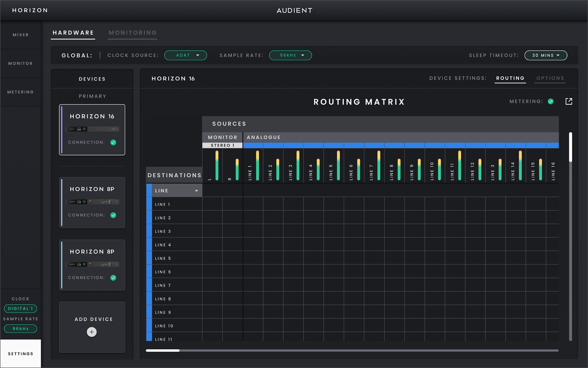This screenshot has width=588, height=368.
Task: Click the LINE 4 destination row label
Action: point(163,245)
